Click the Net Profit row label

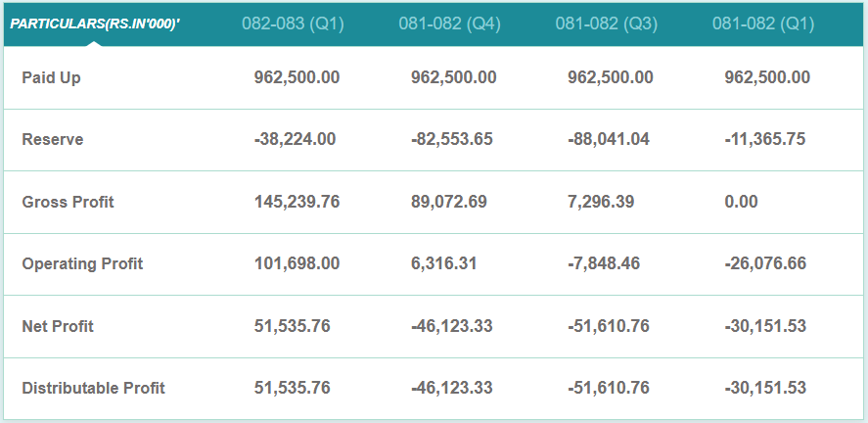[58, 326]
